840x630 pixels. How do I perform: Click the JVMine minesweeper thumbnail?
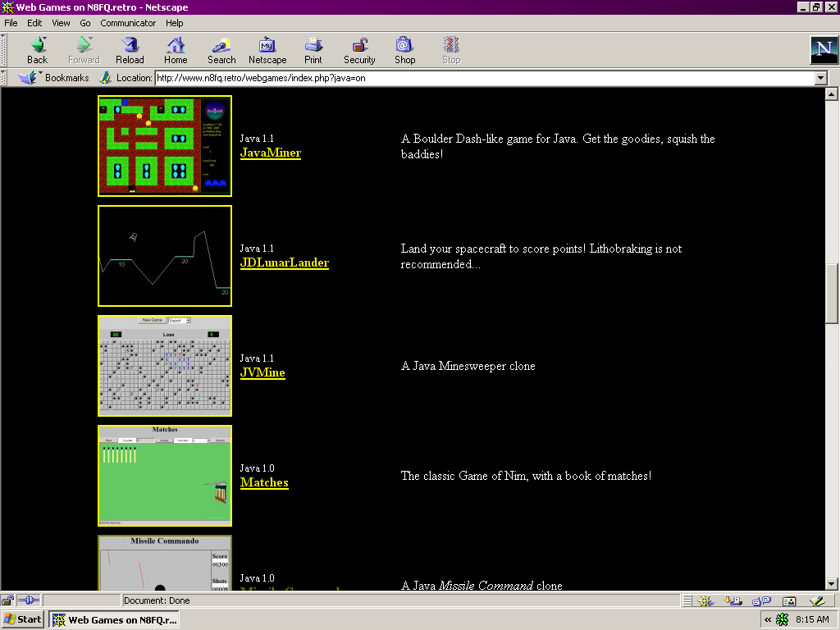click(x=165, y=366)
